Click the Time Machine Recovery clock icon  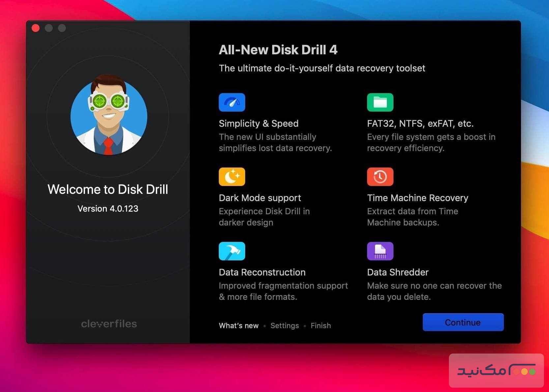380,177
